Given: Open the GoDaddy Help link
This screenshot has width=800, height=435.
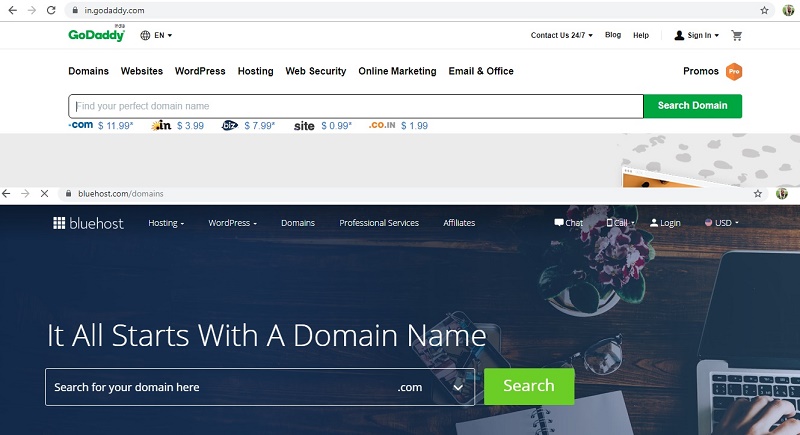Looking at the screenshot, I should click(x=641, y=35).
